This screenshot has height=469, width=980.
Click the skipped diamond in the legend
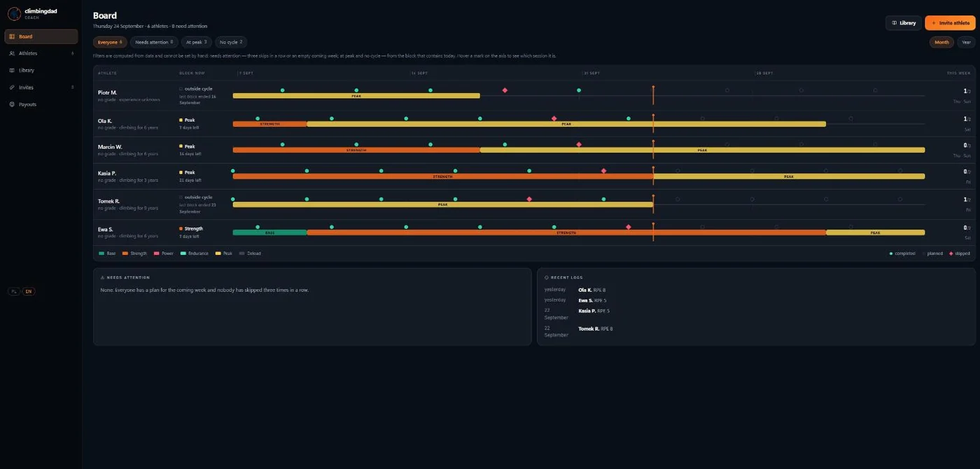(x=951, y=253)
